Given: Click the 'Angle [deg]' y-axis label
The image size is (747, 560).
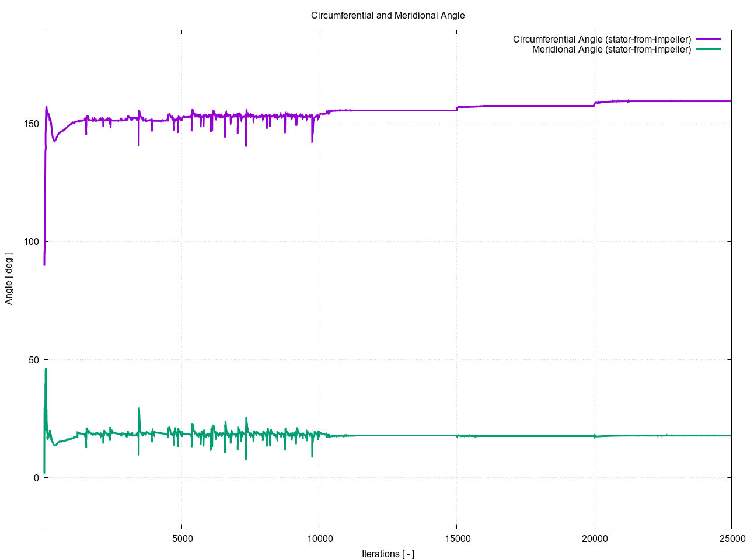Looking at the screenshot, I should pyautogui.click(x=9, y=279).
